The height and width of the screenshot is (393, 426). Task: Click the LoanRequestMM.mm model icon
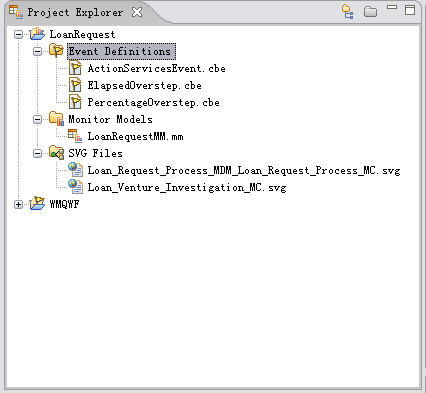click(x=75, y=136)
